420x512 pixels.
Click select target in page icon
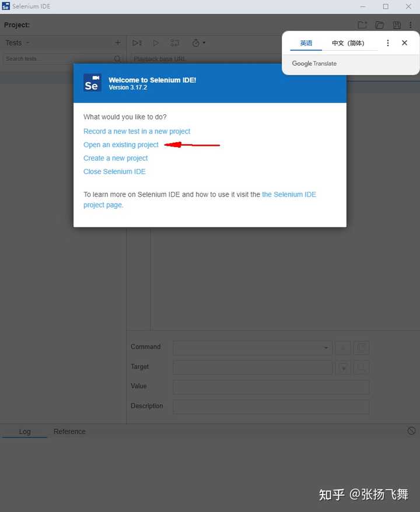(x=343, y=367)
